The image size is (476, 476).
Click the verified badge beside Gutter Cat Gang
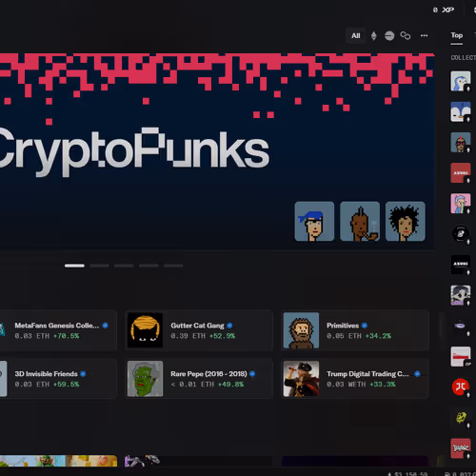229,326
